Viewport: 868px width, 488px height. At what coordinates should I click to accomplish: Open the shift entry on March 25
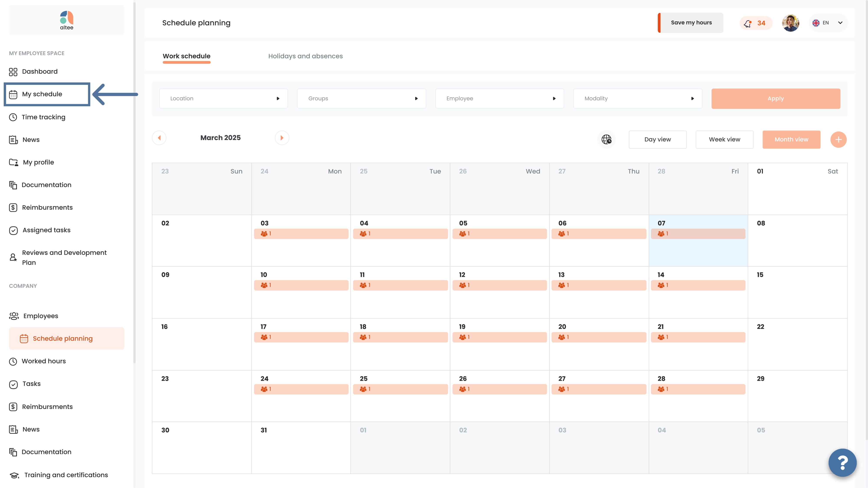[x=400, y=389]
